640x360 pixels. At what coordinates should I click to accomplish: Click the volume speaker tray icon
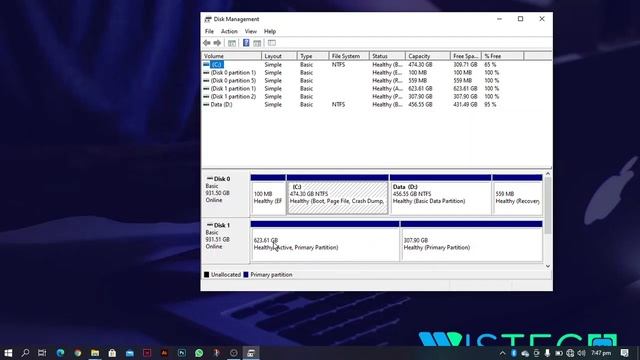[x=581, y=353]
